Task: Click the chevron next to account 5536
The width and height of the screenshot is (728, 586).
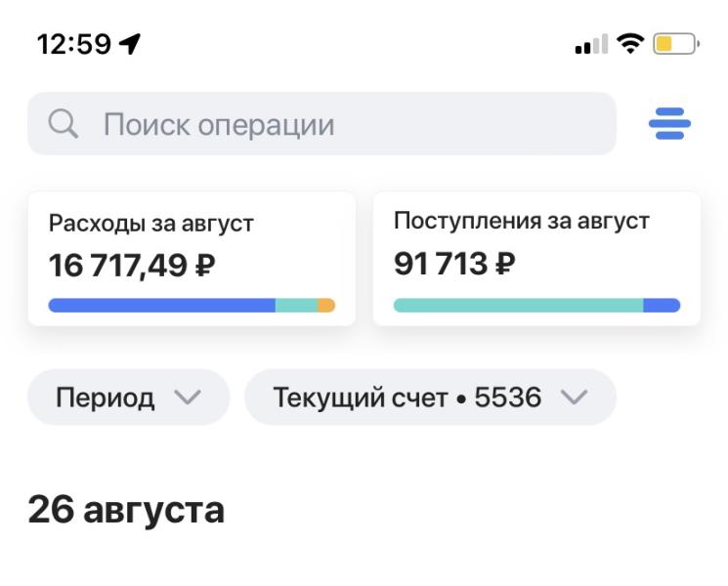Action: [575, 398]
